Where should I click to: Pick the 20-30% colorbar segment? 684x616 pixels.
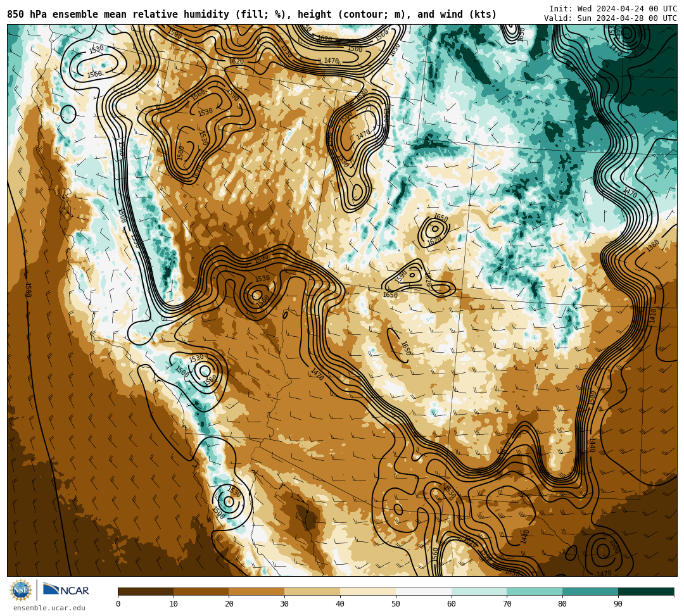(257, 591)
